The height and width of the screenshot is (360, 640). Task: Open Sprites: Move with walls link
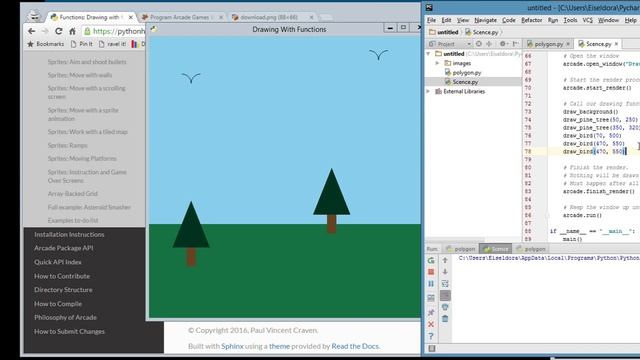pos(80,75)
